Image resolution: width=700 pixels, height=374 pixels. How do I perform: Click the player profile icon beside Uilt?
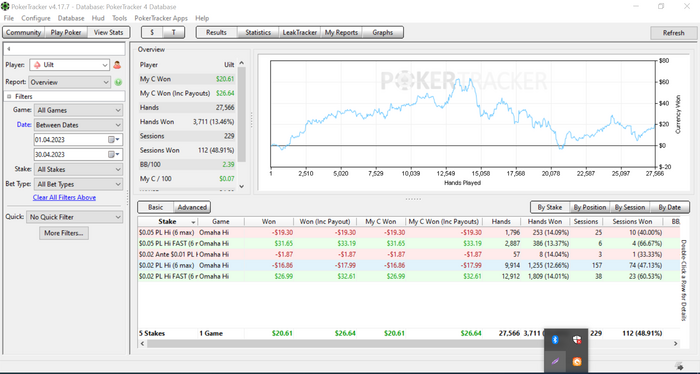117,65
